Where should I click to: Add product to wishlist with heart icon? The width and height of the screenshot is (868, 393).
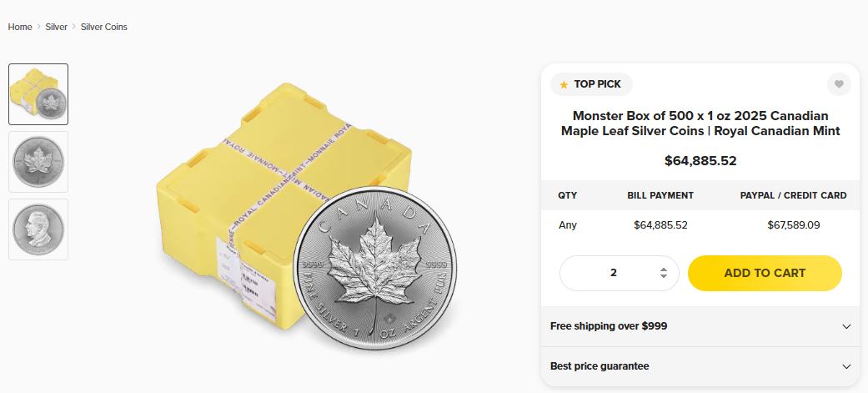839,84
